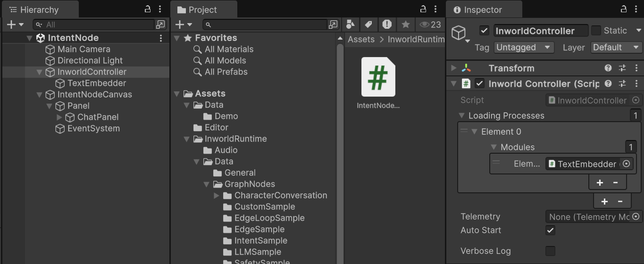The height and width of the screenshot is (264, 644).
Task: Disable Inworld Controller script component checkbox
Action: point(479,83)
